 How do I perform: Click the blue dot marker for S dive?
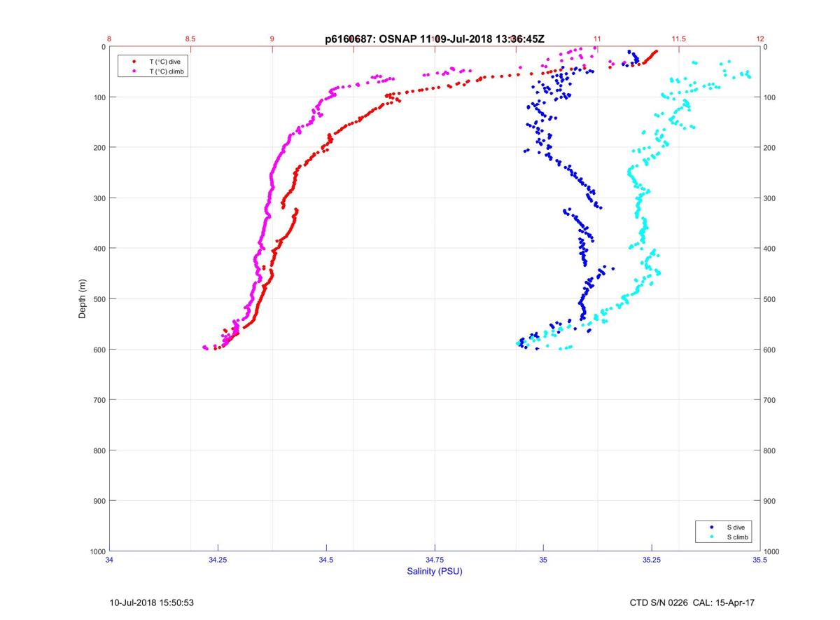pyautogui.click(x=711, y=527)
